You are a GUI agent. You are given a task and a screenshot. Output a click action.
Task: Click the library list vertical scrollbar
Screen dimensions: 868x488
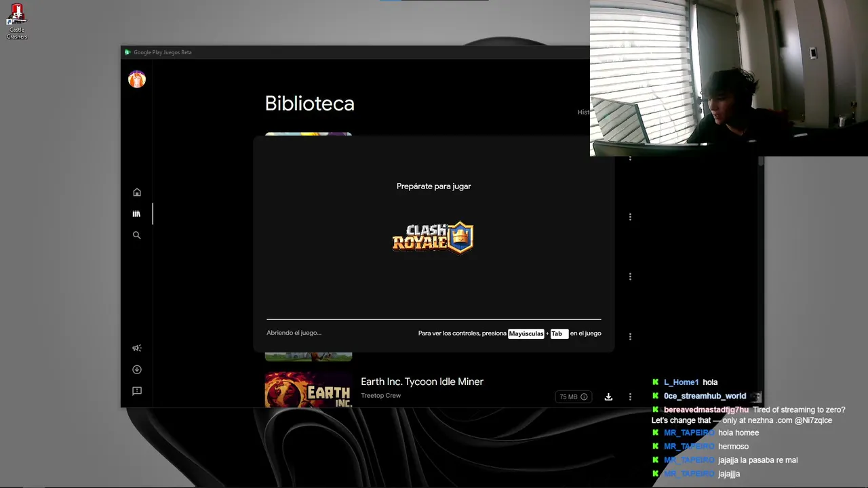pos(761,161)
